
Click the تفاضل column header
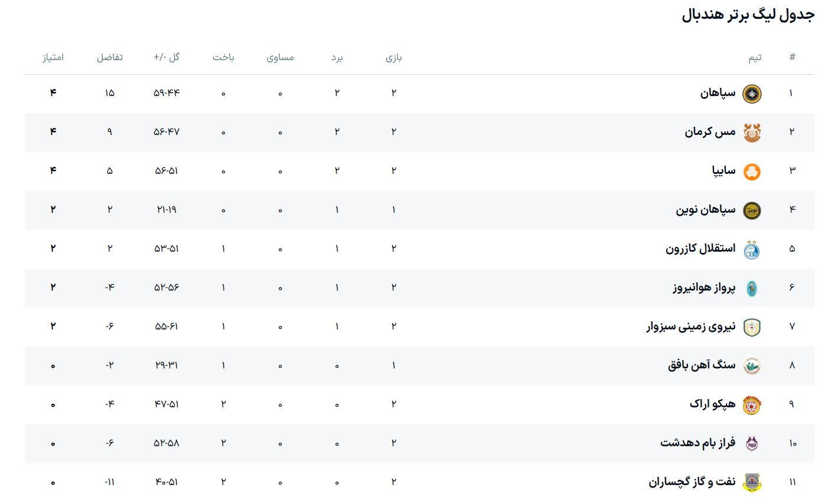[110, 57]
